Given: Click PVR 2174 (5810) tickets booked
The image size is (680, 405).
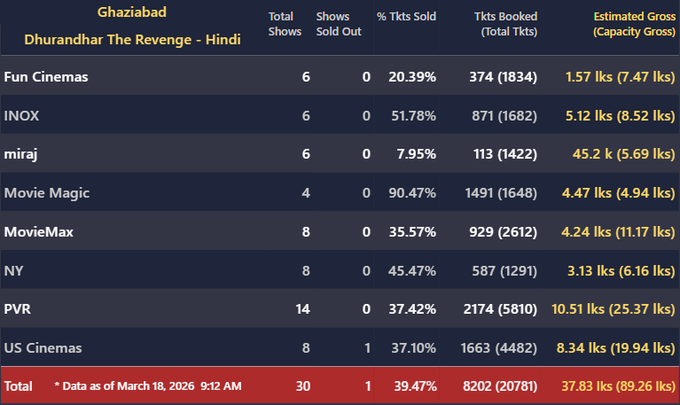Looking at the screenshot, I should pos(500,309).
